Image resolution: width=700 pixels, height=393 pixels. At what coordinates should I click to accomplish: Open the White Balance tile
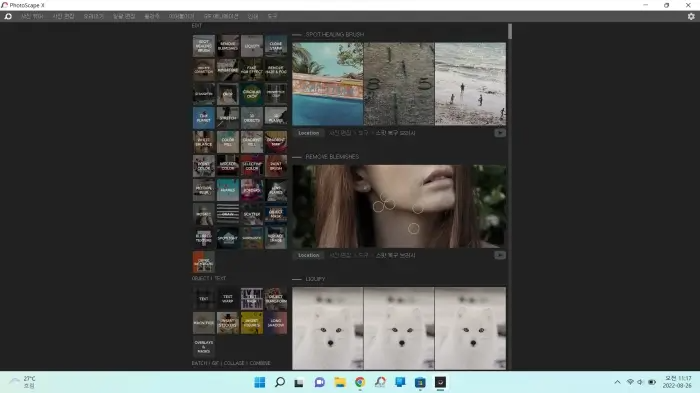pyautogui.click(x=204, y=142)
